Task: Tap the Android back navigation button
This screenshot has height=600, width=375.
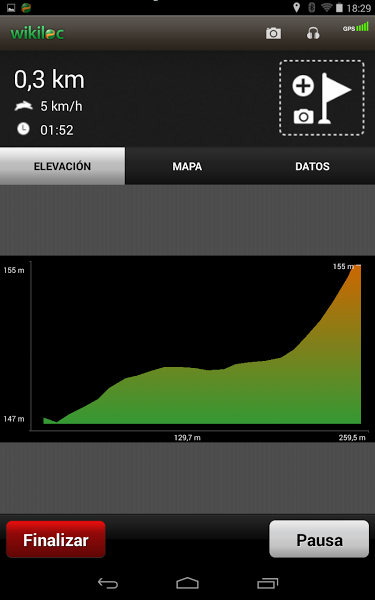Action: [x=108, y=583]
